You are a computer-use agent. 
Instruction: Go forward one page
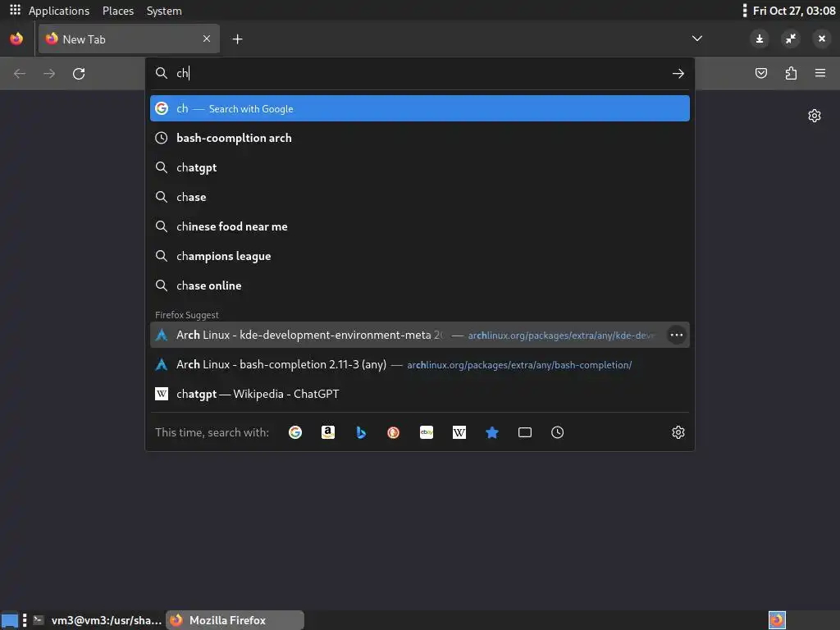(x=49, y=73)
